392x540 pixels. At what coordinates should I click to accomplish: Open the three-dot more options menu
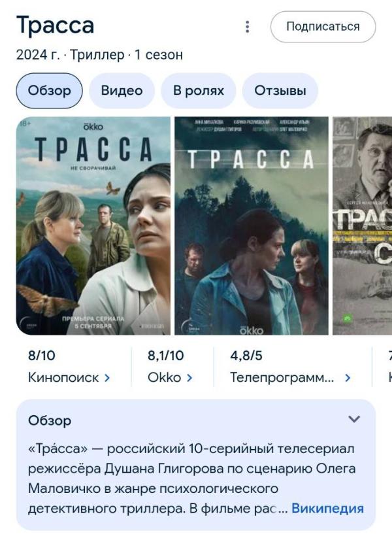click(x=247, y=27)
